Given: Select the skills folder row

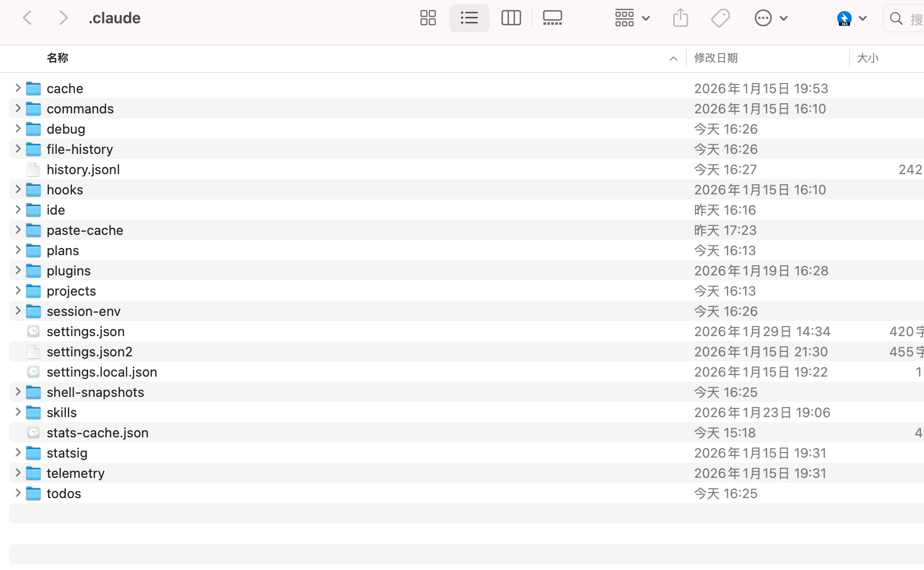Looking at the screenshot, I should click(62, 413).
